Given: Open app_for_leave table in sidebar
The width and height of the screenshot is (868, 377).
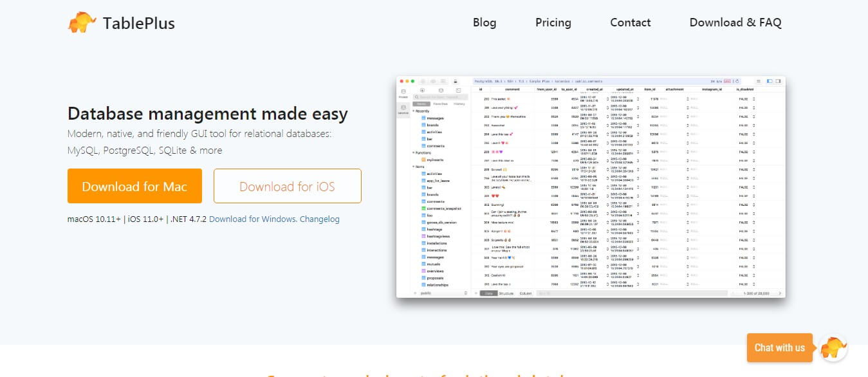Looking at the screenshot, I should (439, 181).
